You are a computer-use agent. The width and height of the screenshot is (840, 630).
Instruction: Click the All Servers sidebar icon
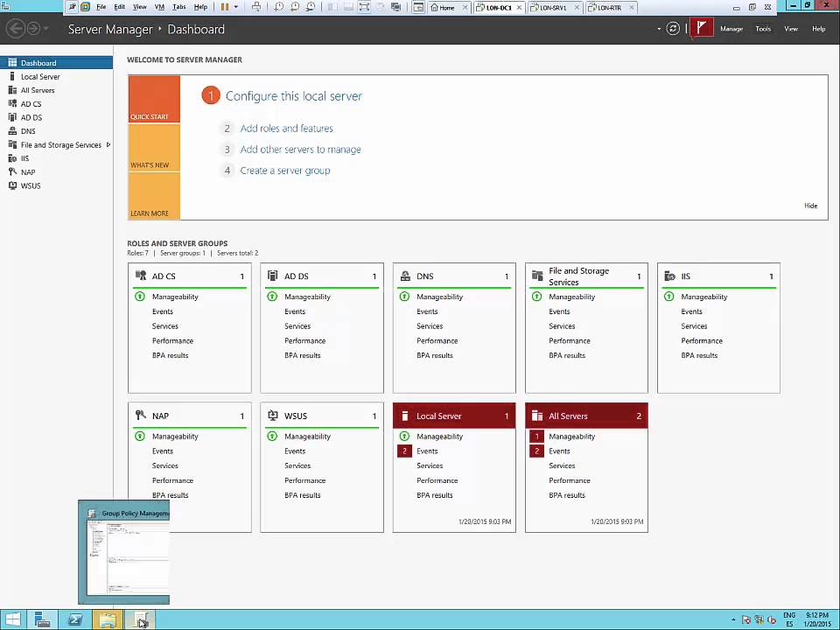[x=12, y=90]
